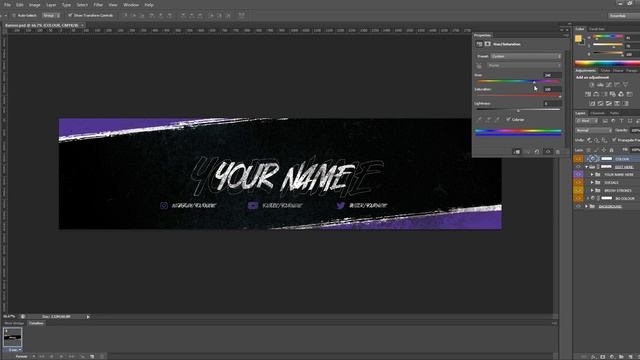Viewport: 640px width, 360px height.
Task: Click the Hue value input field
Action: point(552,75)
